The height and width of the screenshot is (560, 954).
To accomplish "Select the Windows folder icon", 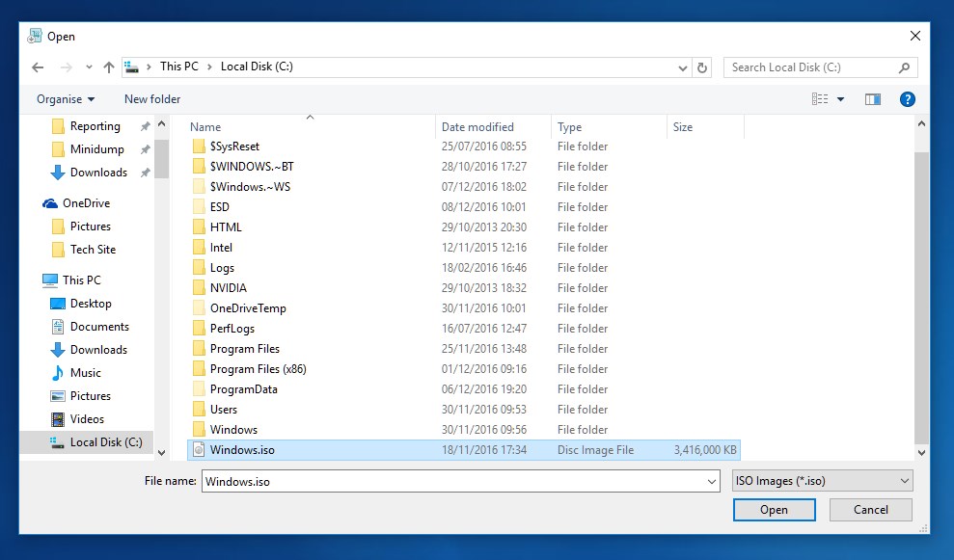I will (x=199, y=430).
